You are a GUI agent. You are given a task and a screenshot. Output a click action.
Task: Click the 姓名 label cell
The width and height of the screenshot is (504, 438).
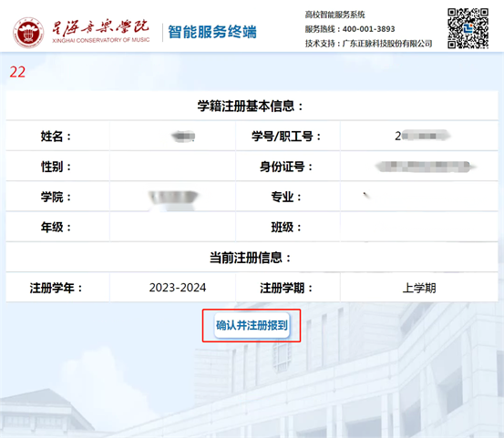pyautogui.click(x=57, y=137)
